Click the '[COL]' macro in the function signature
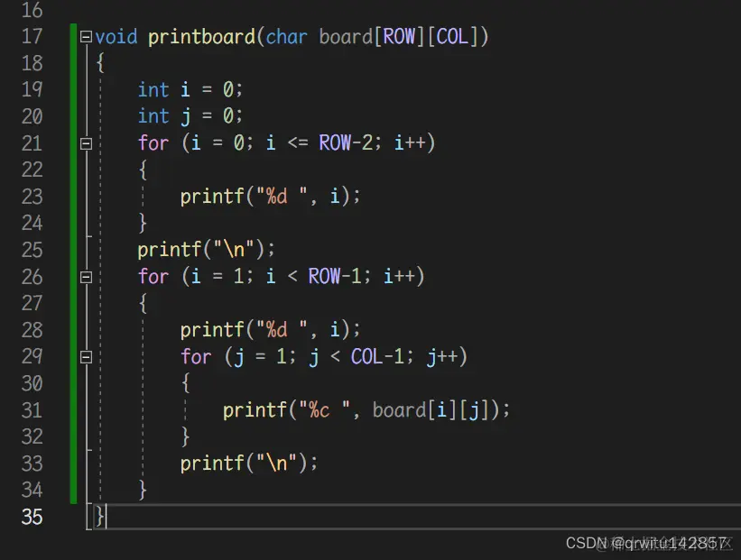 click(x=453, y=37)
